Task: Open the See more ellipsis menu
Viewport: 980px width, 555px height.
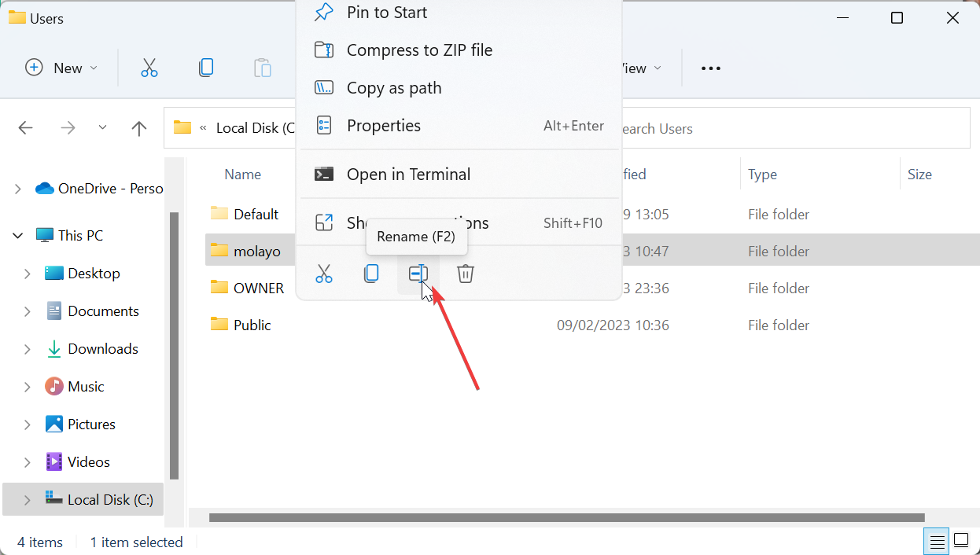Action: pyautogui.click(x=710, y=68)
